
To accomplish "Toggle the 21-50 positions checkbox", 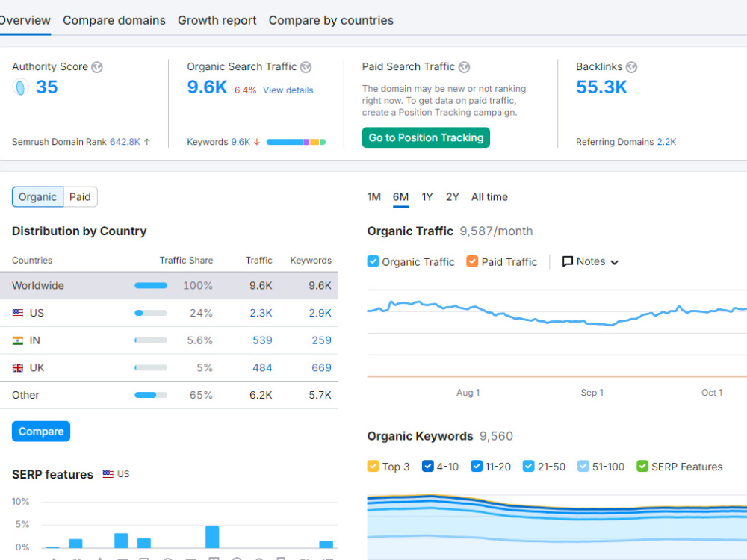I will coord(528,466).
